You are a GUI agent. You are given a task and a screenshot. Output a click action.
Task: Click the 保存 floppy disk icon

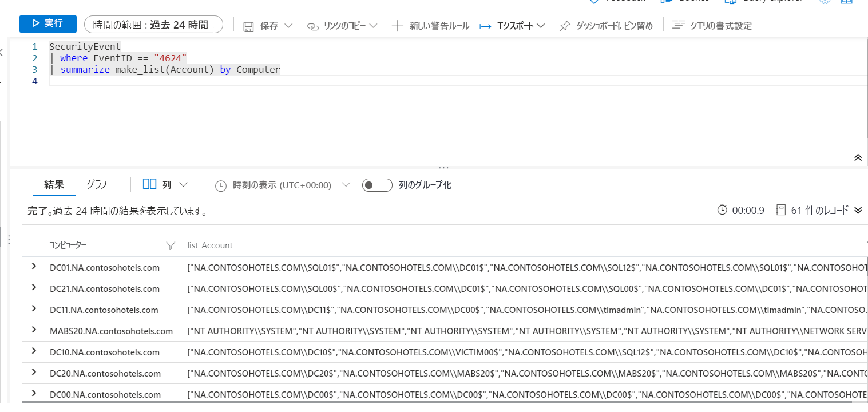tap(248, 26)
